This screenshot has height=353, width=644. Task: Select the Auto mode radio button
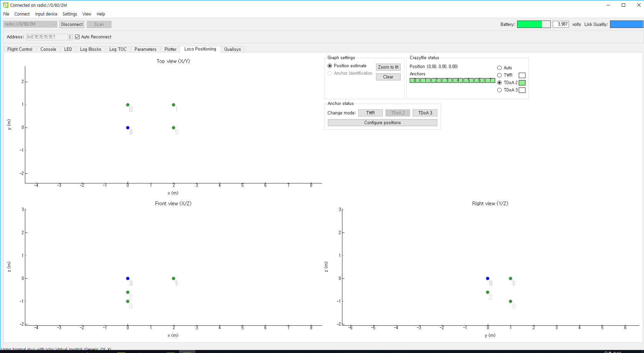pyautogui.click(x=500, y=68)
